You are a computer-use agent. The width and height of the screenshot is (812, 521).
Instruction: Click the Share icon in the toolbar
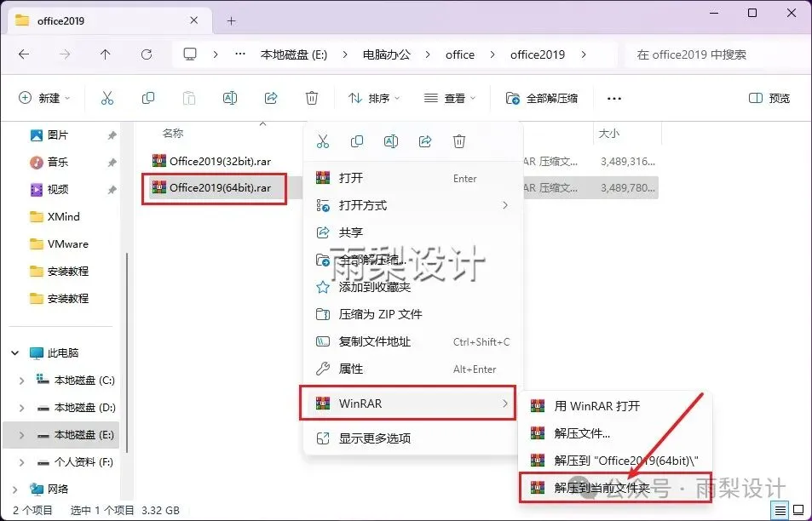click(271, 98)
